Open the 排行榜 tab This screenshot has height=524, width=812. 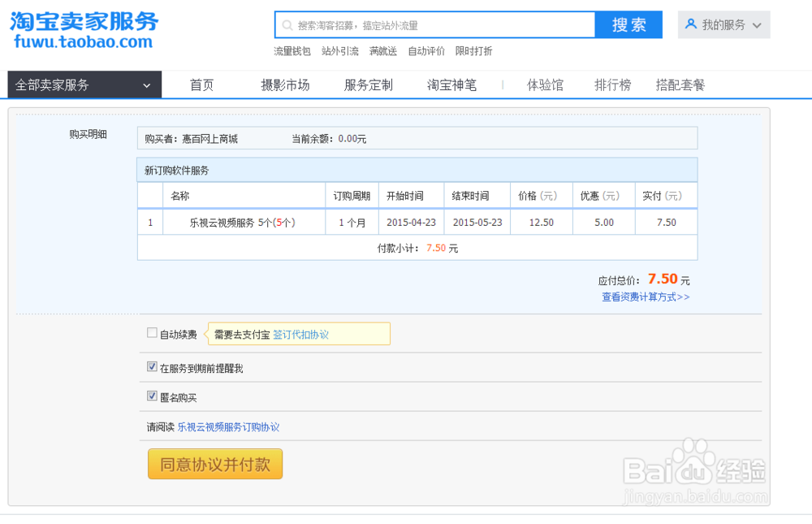pos(613,85)
